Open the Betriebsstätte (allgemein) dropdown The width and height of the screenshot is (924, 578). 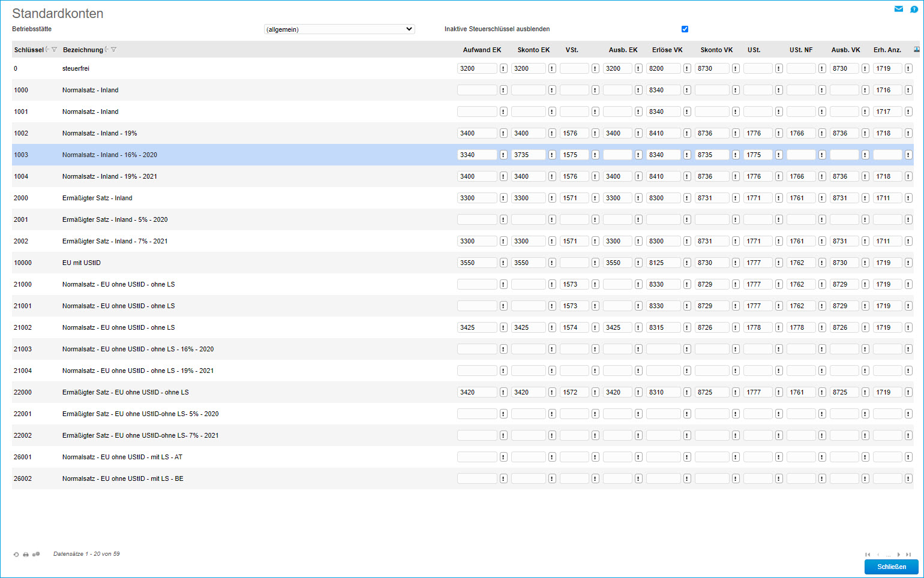click(x=340, y=29)
